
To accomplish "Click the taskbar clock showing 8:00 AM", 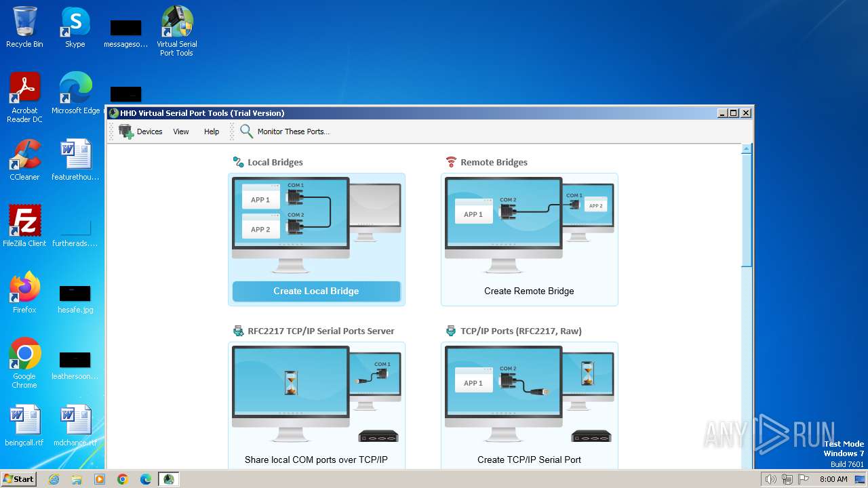I will click(833, 479).
